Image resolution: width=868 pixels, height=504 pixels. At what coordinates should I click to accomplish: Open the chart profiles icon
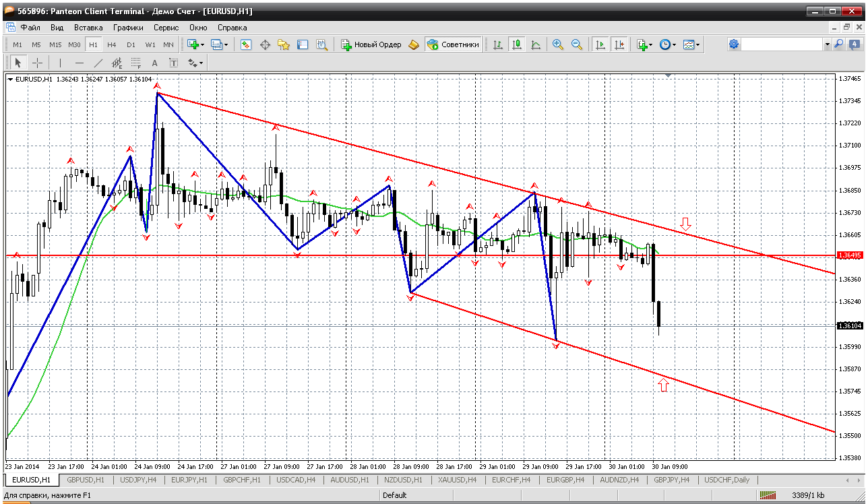pyautogui.click(x=216, y=44)
